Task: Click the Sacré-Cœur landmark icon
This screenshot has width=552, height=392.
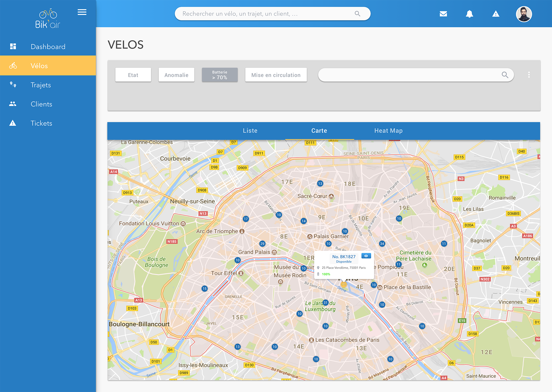Action: tap(331, 196)
